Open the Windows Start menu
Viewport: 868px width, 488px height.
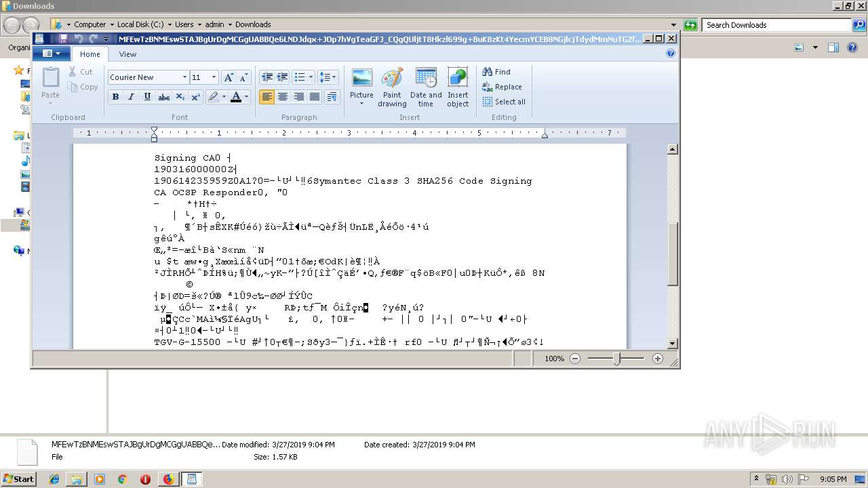tap(19, 479)
